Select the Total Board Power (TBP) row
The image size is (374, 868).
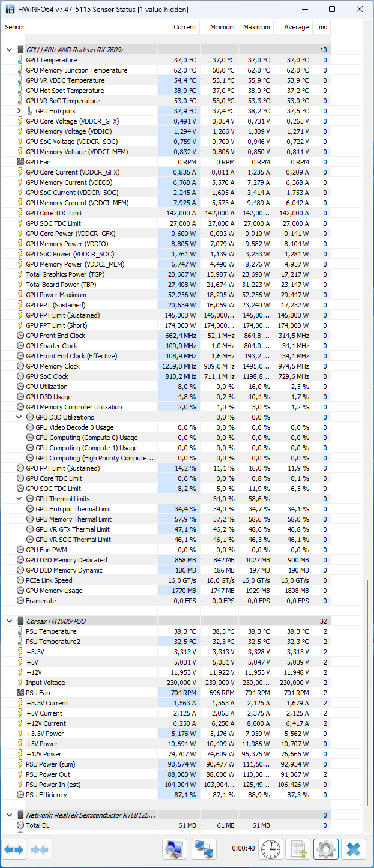[x=166, y=285]
